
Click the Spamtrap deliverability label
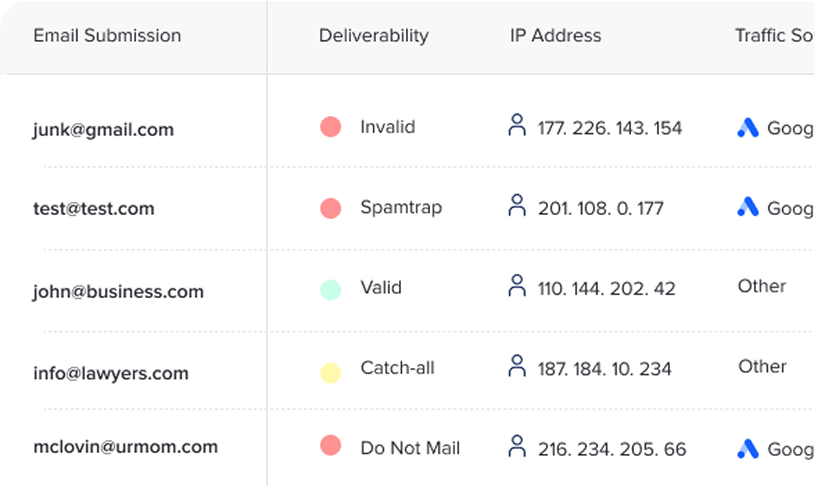[401, 208]
